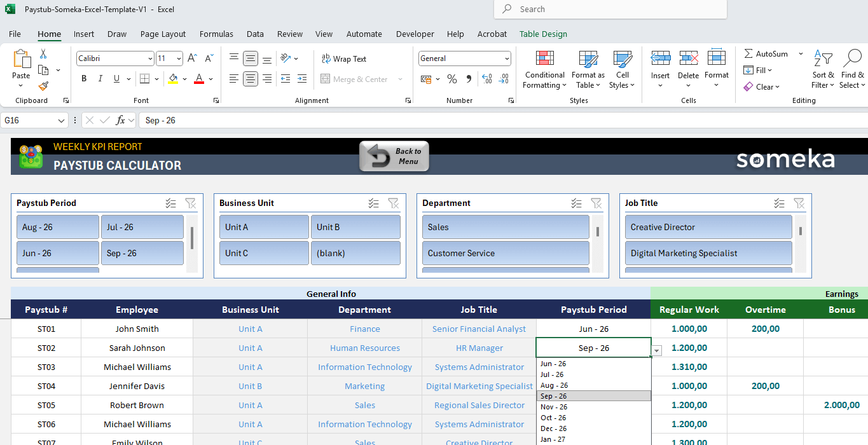This screenshot has width=868, height=445.
Task: Choose Aug - 26 from dropdown list
Action: (x=554, y=385)
